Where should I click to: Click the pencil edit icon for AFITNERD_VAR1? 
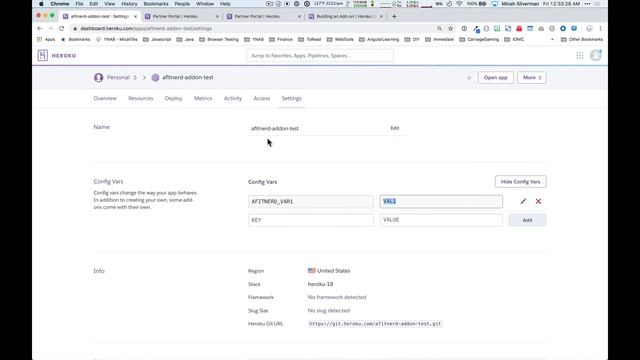click(523, 201)
